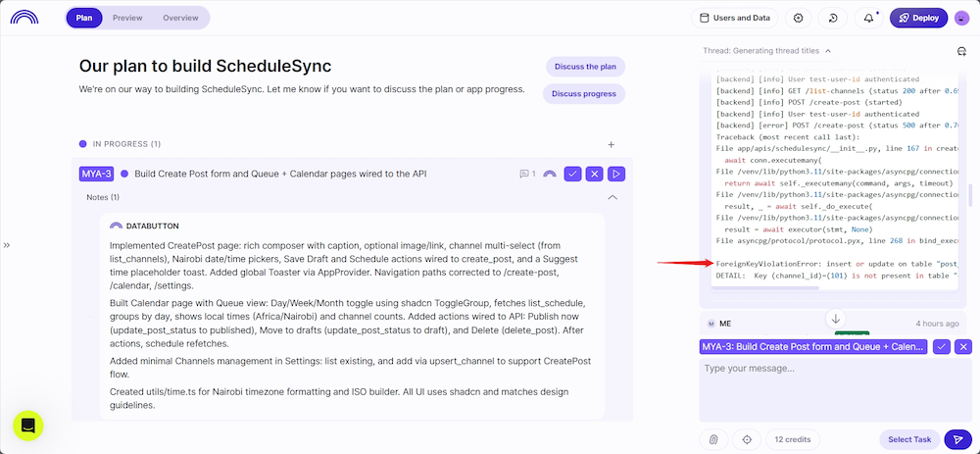The height and width of the screenshot is (454, 980).
Task: Remove attached task with X in chat
Action: point(963,347)
